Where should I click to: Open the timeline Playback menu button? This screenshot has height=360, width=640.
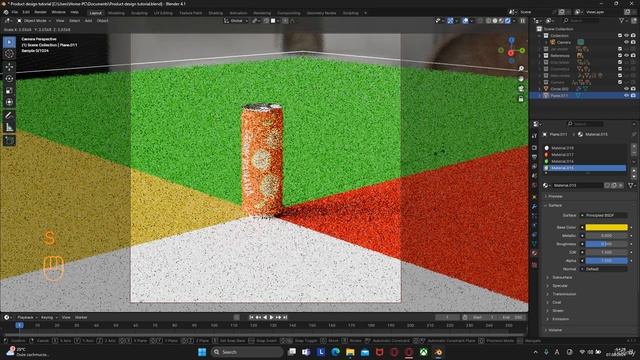[x=27, y=317]
